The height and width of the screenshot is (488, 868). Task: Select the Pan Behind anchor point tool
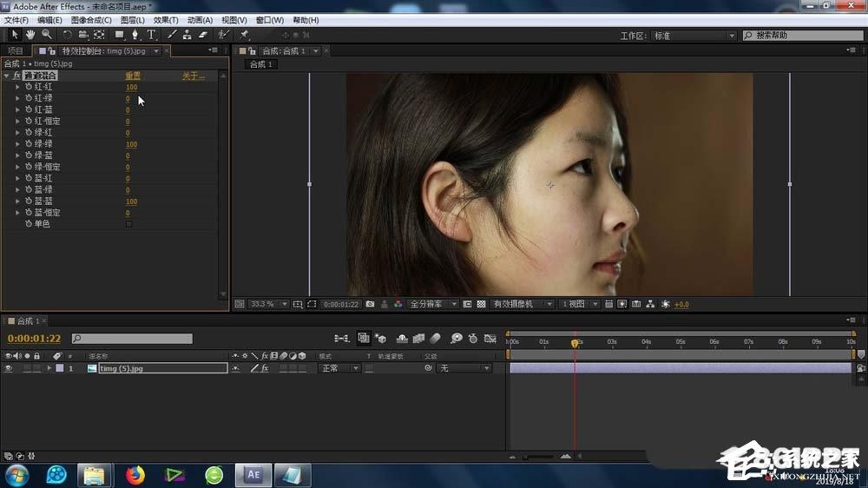tap(99, 35)
